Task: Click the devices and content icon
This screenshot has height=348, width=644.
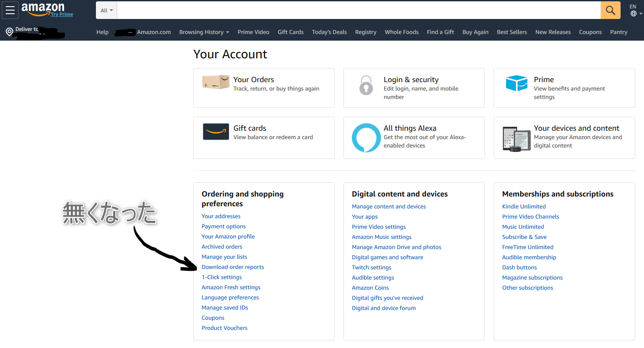Action: [516, 138]
